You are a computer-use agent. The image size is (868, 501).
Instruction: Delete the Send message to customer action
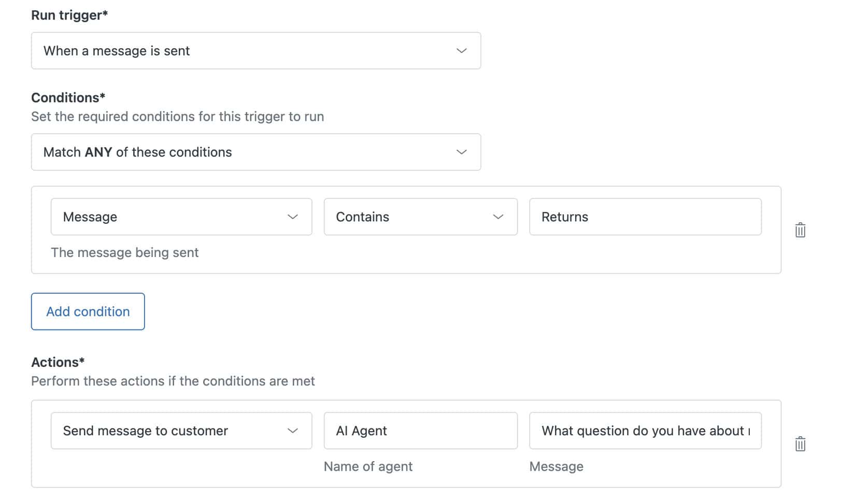[x=800, y=444]
